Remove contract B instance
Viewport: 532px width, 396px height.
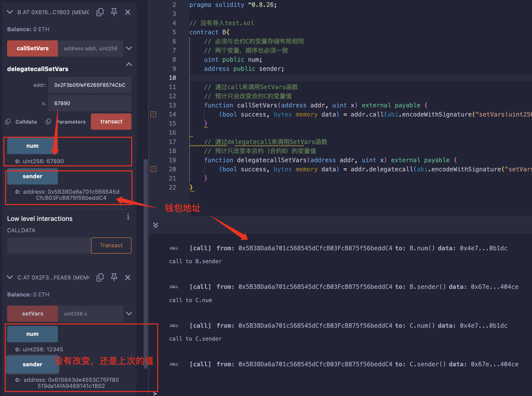[x=128, y=12]
